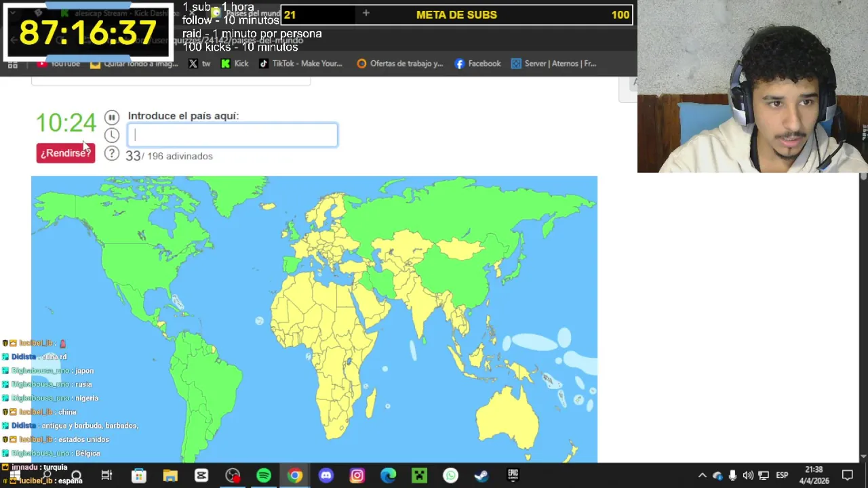This screenshot has height=488, width=868.
Task: Open the 'Ofertas de trabajo y...' bookmark
Action: [400, 64]
